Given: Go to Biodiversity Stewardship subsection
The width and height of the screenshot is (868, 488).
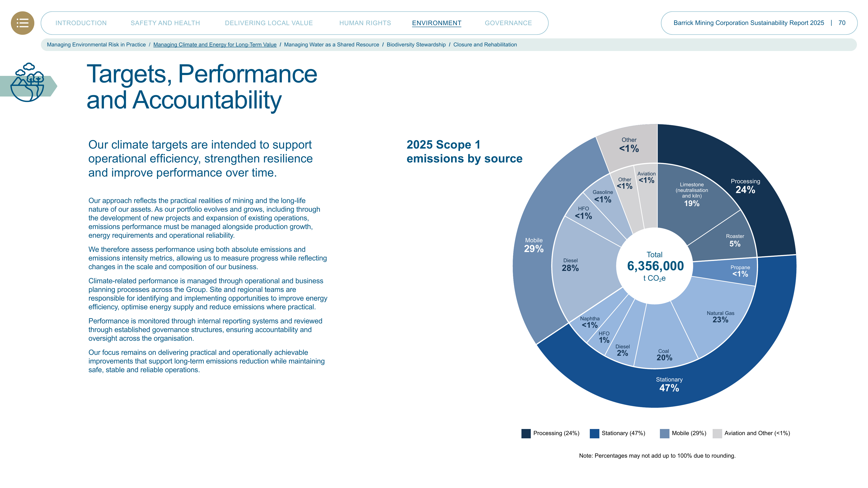Looking at the screenshot, I should coord(416,44).
